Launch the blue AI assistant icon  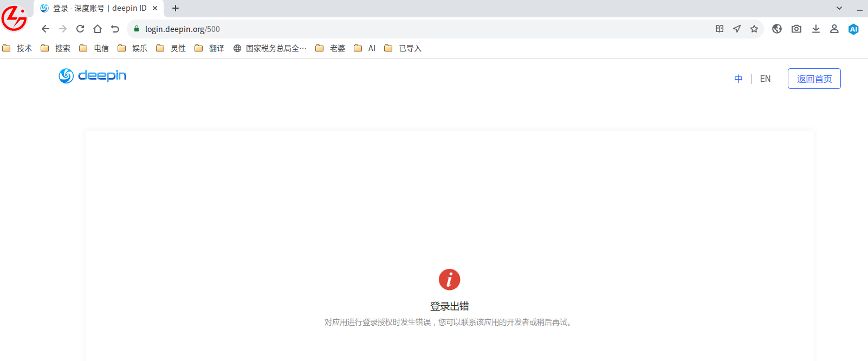point(853,29)
